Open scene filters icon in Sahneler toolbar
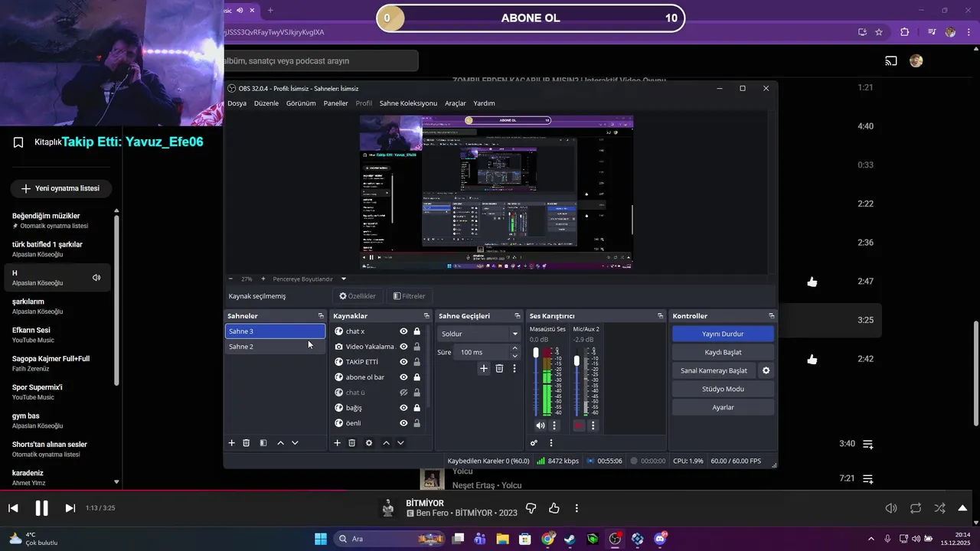980x551 pixels. tap(263, 443)
